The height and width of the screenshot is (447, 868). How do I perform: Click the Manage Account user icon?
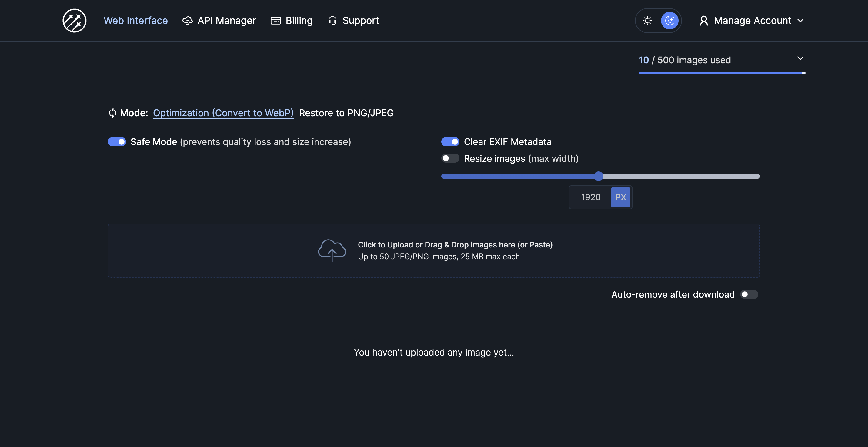[703, 21]
